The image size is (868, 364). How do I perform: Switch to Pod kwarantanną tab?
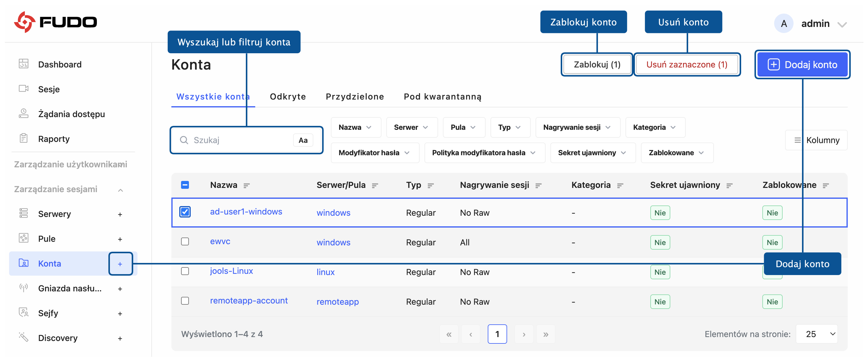pyautogui.click(x=442, y=97)
